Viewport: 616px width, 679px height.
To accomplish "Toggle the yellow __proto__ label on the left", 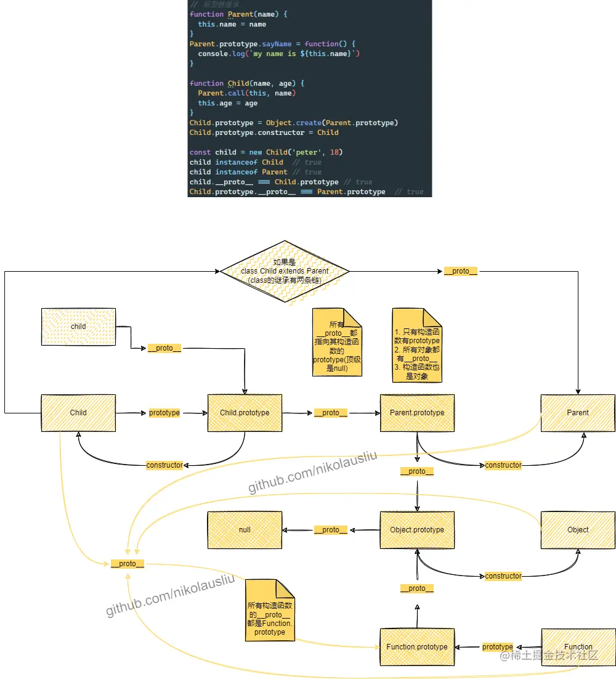I will click(126, 563).
